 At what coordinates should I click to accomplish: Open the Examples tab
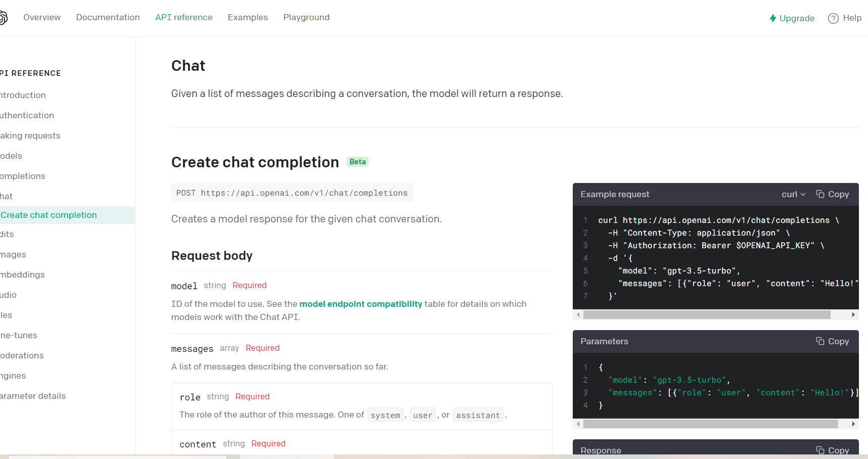pos(248,17)
